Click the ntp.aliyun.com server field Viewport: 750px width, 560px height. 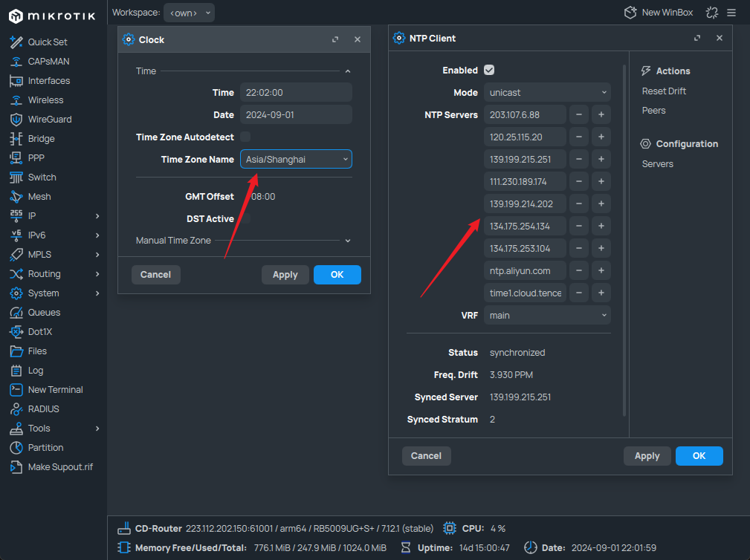click(x=525, y=270)
